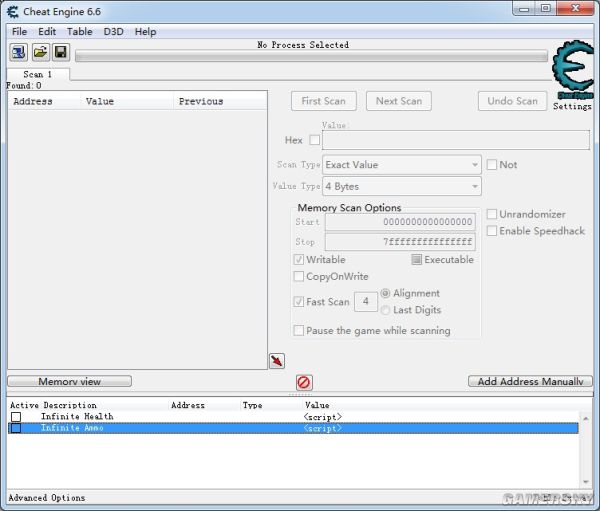Open the Memory view button
600x511 pixels.
(x=69, y=381)
